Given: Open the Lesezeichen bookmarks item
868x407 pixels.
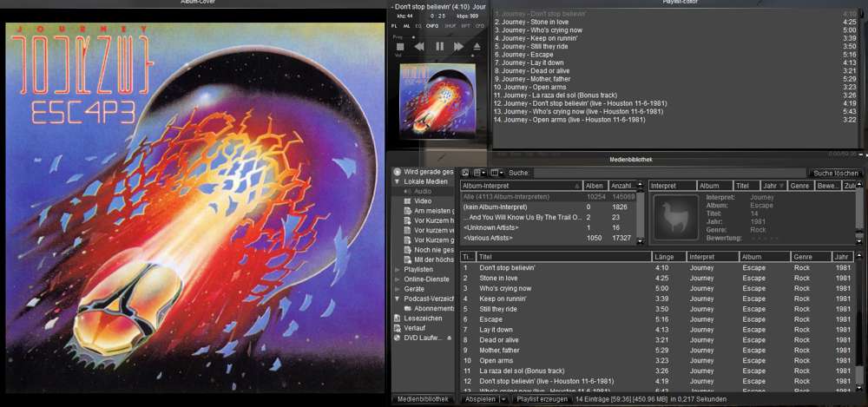Looking at the screenshot, I should [x=421, y=318].
